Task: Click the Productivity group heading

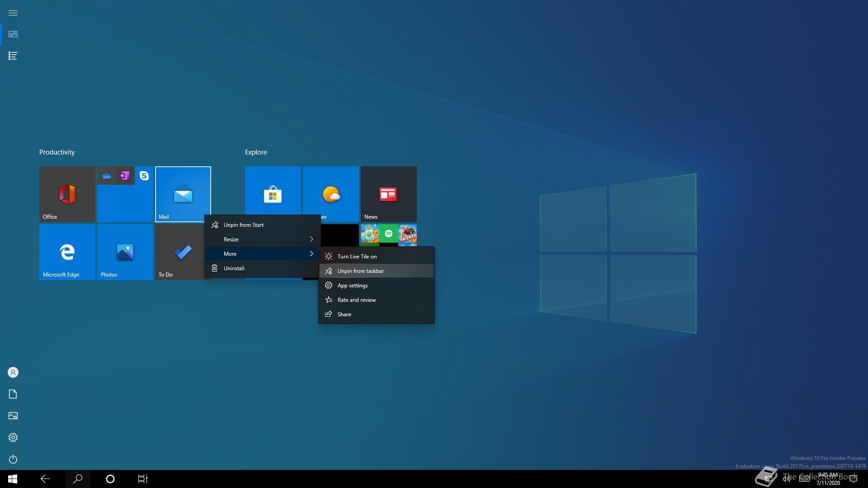Action: (x=57, y=152)
